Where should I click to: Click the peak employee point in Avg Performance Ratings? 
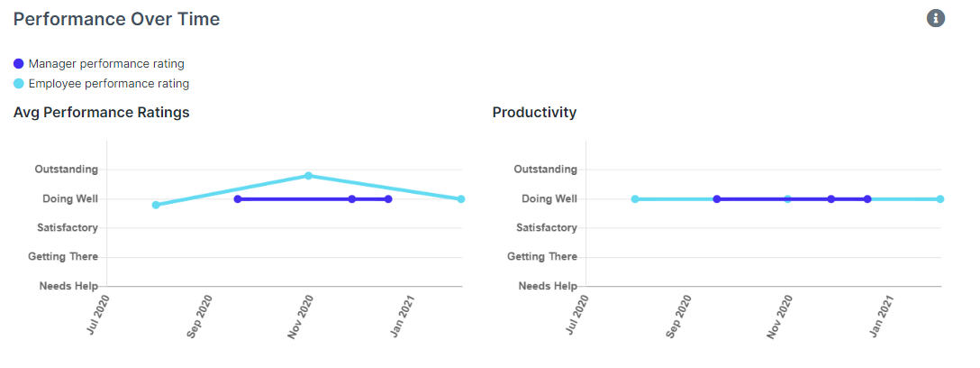pyautogui.click(x=308, y=176)
